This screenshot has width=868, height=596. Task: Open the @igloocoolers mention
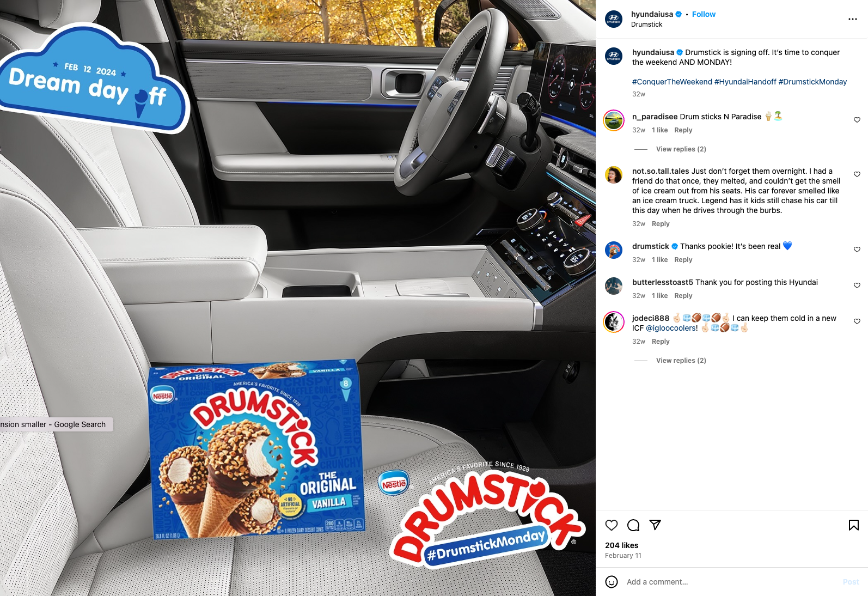click(671, 328)
